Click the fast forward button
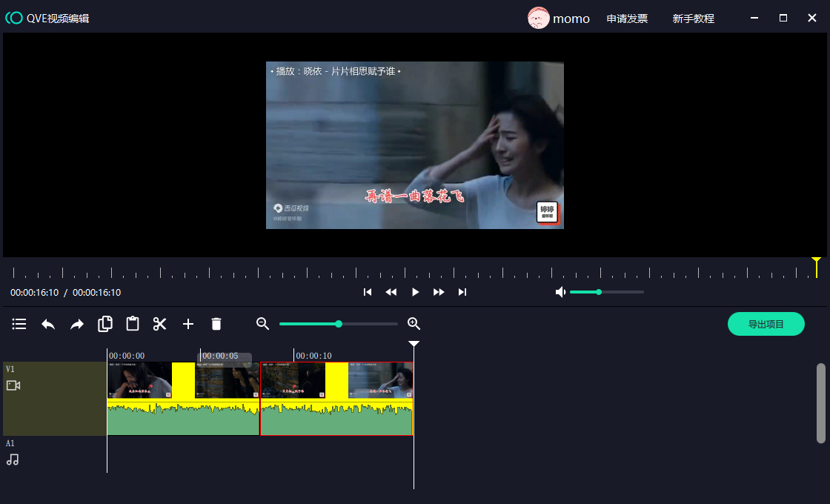The image size is (830, 504). pyautogui.click(x=439, y=292)
